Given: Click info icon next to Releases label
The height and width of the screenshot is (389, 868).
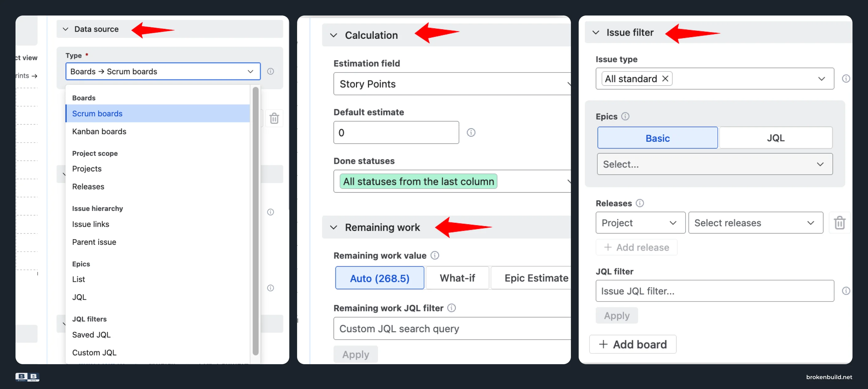Looking at the screenshot, I should coord(639,203).
